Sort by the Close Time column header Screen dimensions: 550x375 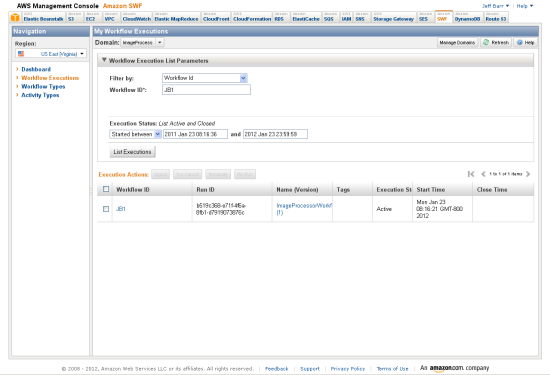[503, 189]
